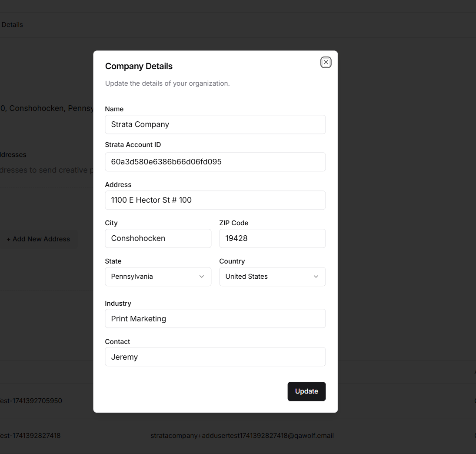Click the City label

pos(111,223)
